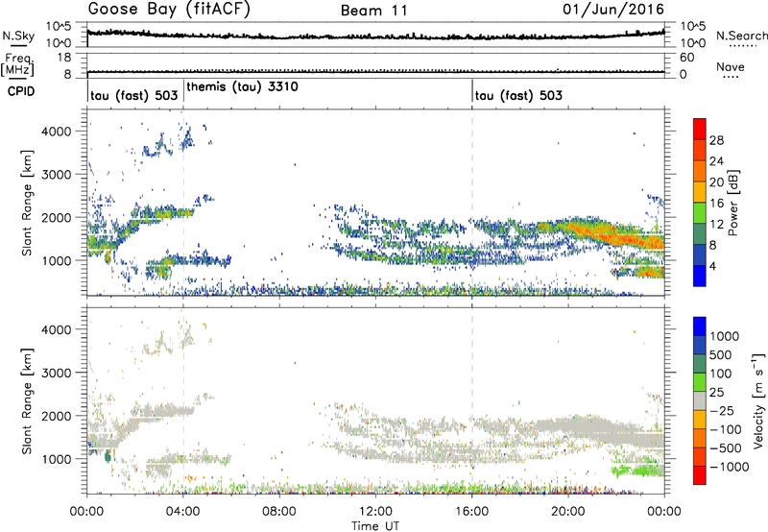Viewport: 768px width, 532px height.
Task: Click the blue 1000 Velocity colorbar segment
Action: [x=700, y=326]
